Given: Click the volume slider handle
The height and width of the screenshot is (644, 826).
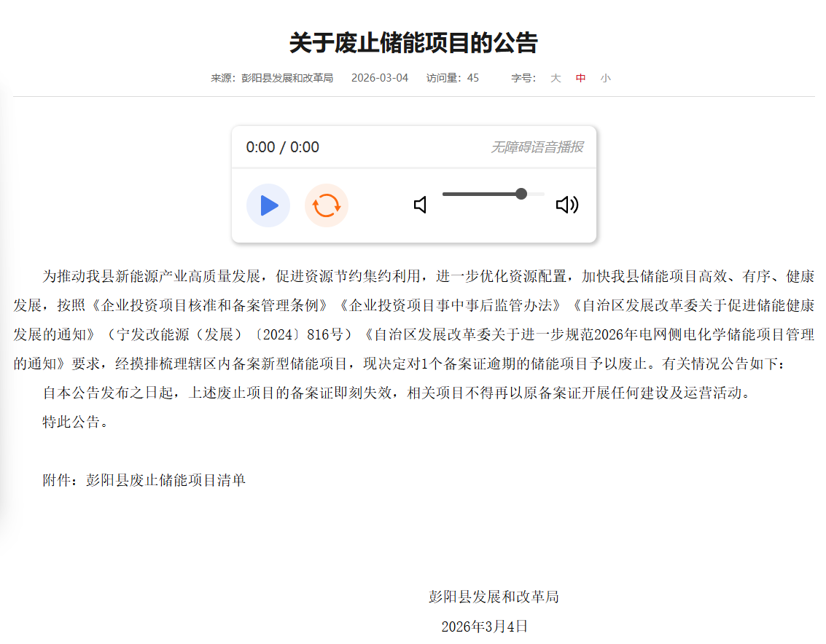Looking at the screenshot, I should (x=521, y=194).
